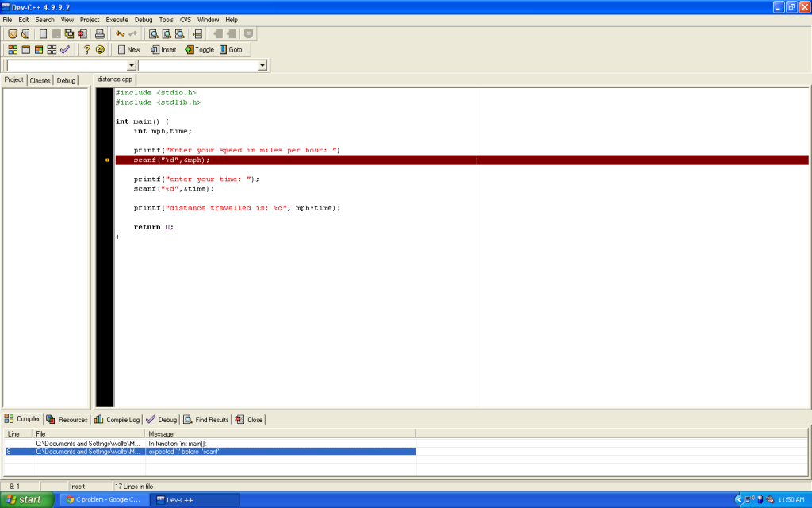Click the Undo arrow icon

(120, 34)
